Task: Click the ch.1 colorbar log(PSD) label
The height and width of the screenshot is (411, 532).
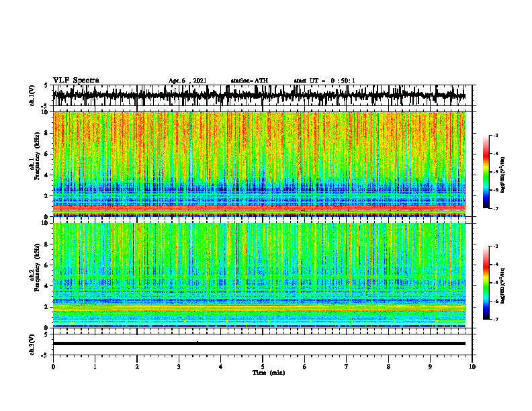Action: point(503,175)
